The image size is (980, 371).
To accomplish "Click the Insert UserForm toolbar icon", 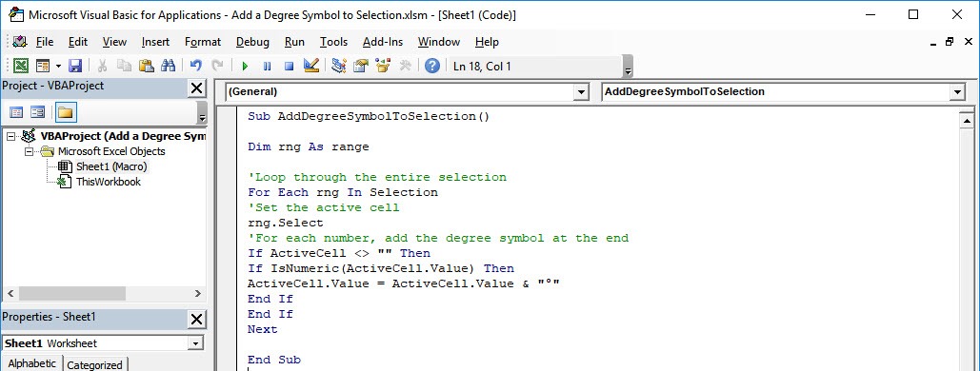I will coord(43,66).
